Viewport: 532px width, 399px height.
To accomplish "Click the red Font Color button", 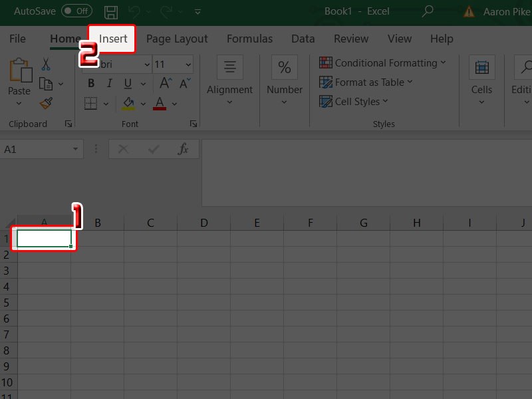I will [x=160, y=103].
